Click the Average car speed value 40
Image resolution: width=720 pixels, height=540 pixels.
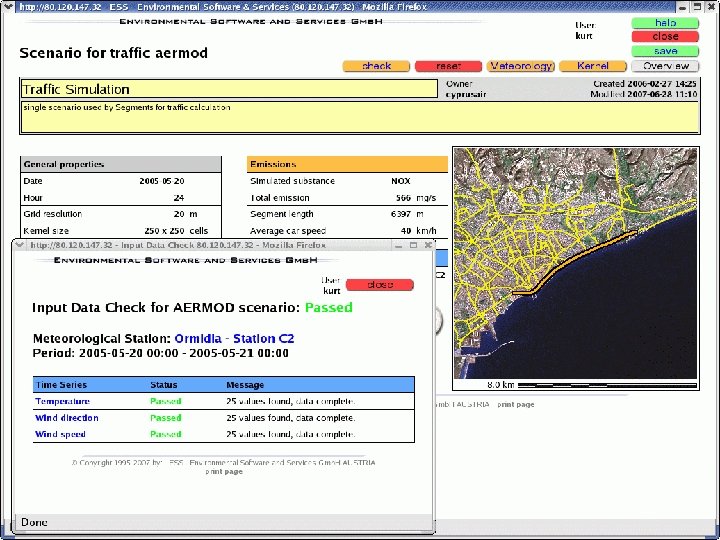[x=405, y=231]
